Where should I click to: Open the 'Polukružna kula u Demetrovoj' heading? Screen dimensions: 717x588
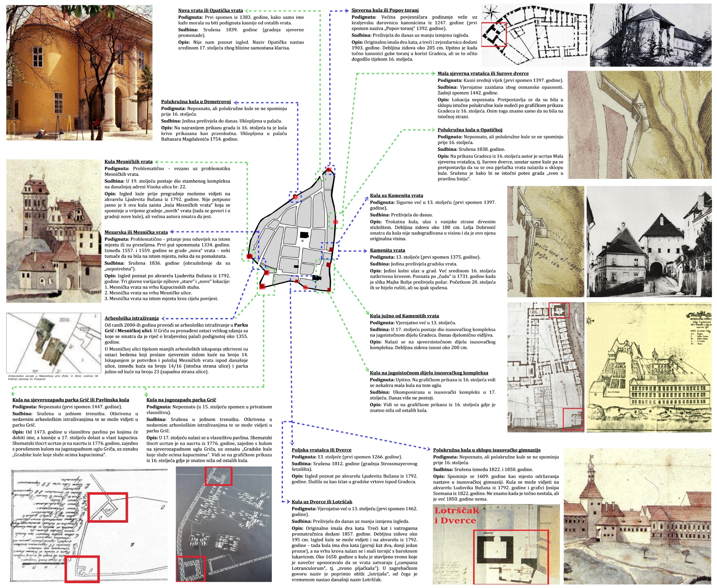point(196,102)
